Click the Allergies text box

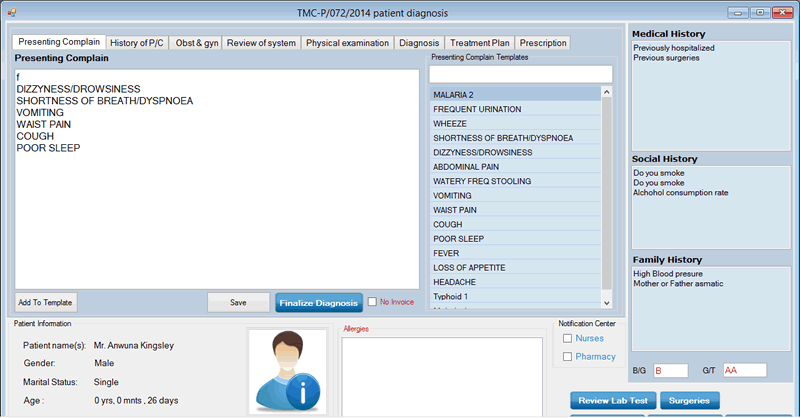click(x=442, y=377)
